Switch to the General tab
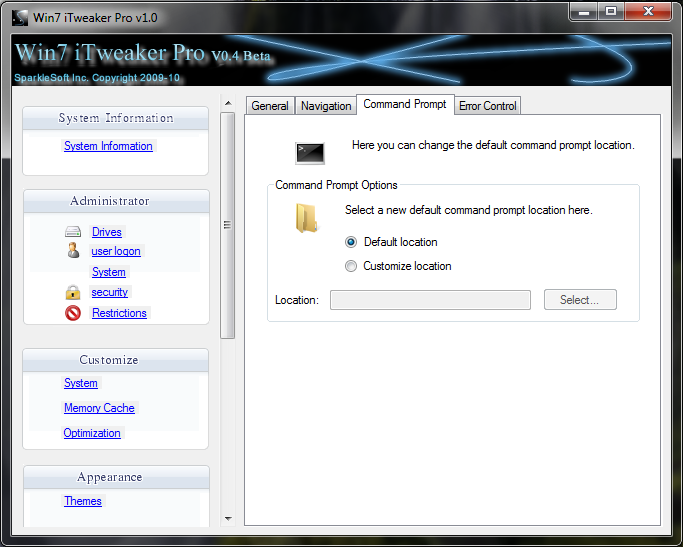Image resolution: width=683 pixels, height=547 pixels. [270, 106]
